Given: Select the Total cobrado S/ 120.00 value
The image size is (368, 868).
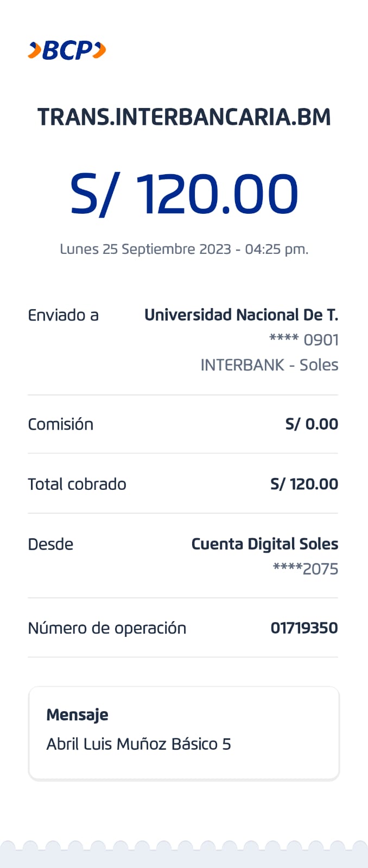Looking at the screenshot, I should (x=304, y=484).
